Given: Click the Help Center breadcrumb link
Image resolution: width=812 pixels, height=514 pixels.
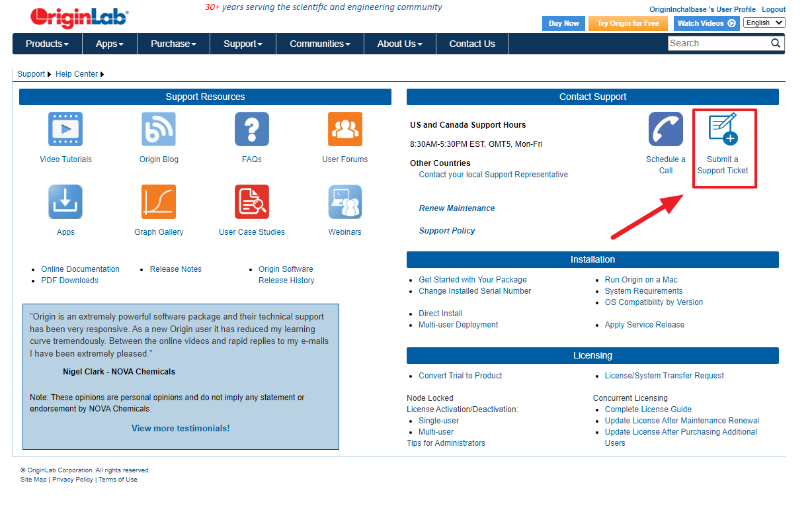Looking at the screenshot, I should [x=77, y=74].
